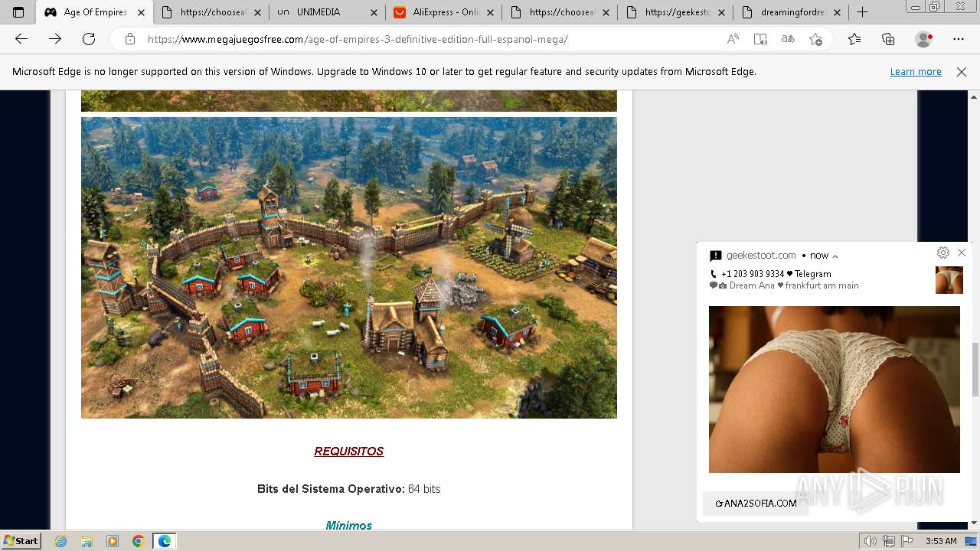Click the '+1 203 903 9334 Telegram' notification title
This screenshot has width=980, height=551.
click(776, 274)
